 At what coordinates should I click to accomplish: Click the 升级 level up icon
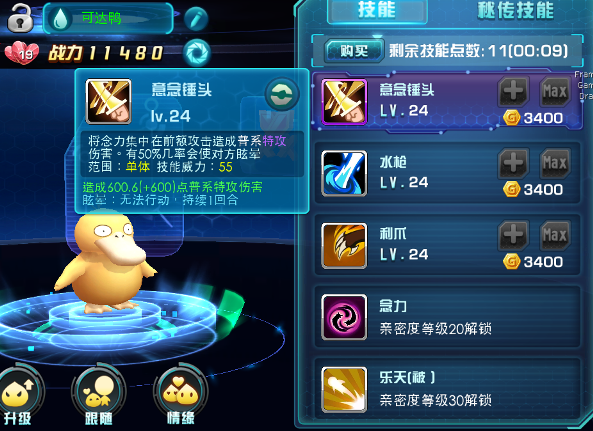click(19, 395)
